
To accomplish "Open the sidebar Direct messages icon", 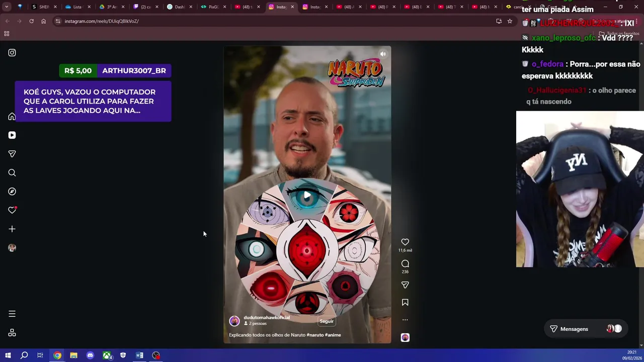I will pos(12,154).
